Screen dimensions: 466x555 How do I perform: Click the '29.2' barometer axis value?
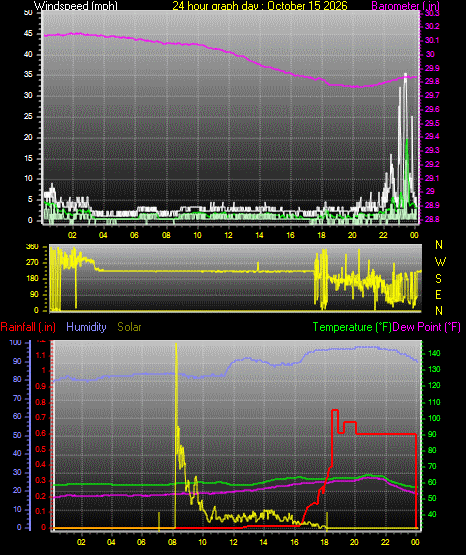[432, 164]
